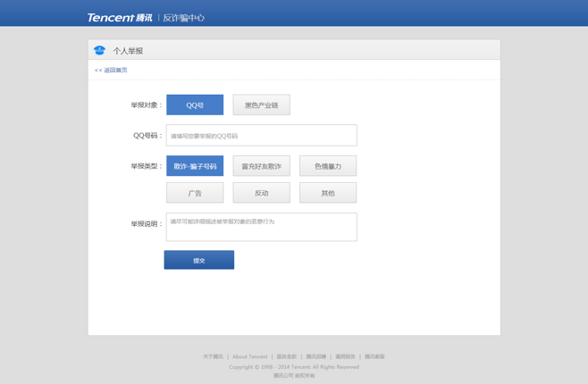The width and height of the screenshot is (588, 384).
Task: Open 腾讯客服 footer link
Action: click(x=374, y=356)
